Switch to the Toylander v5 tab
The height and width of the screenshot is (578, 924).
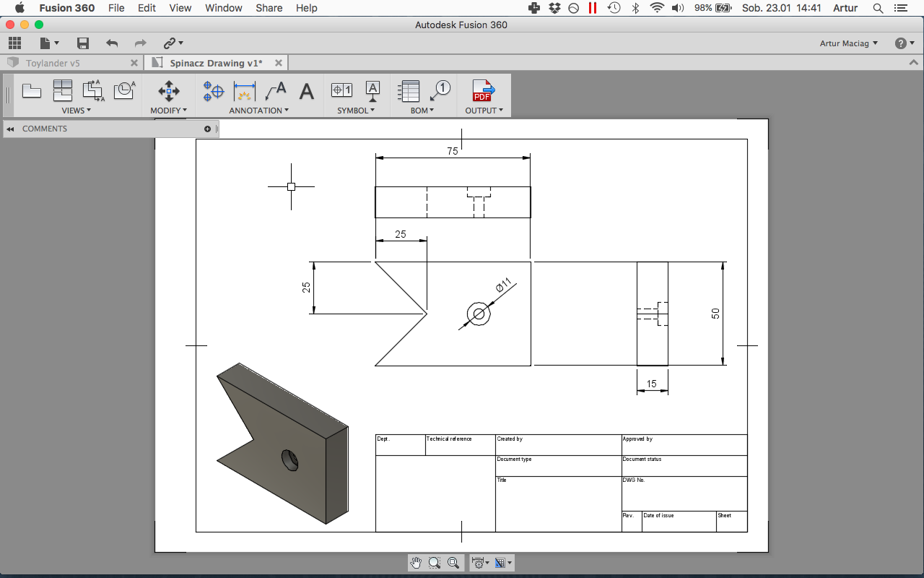[53, 63]
